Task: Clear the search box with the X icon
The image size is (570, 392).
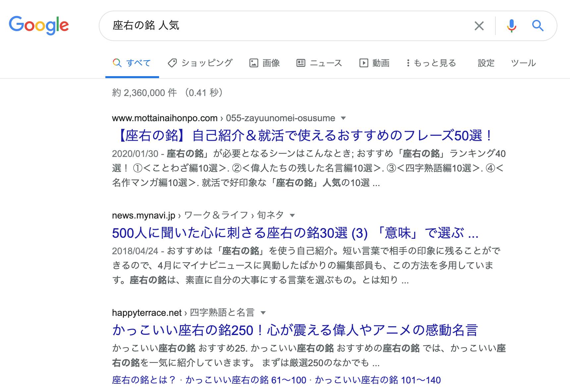Action: coord(479,26)
